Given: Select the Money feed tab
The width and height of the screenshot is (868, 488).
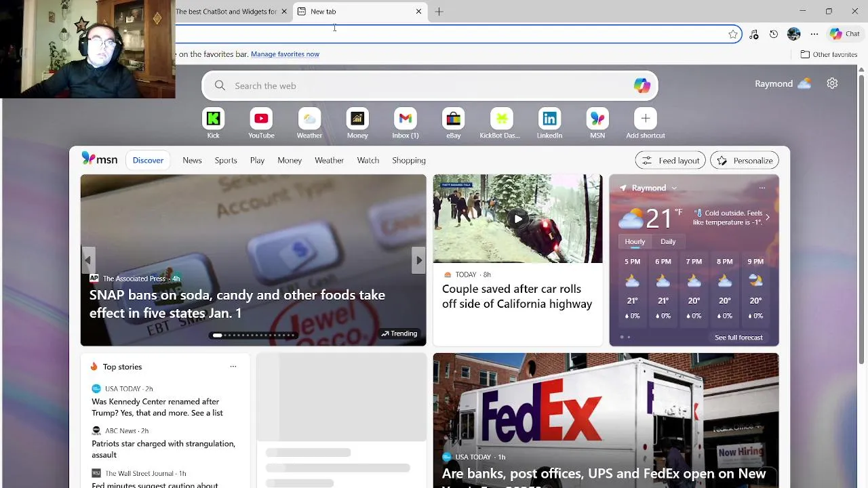Looking at the screenshot, I should [x=290, y=161].
